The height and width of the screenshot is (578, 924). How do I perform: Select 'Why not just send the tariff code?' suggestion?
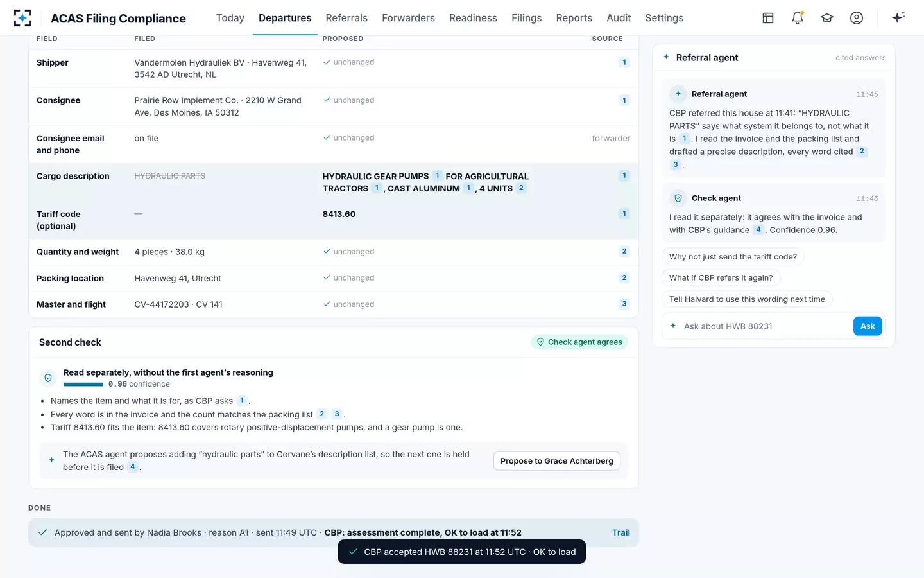[x=733, y=257]
